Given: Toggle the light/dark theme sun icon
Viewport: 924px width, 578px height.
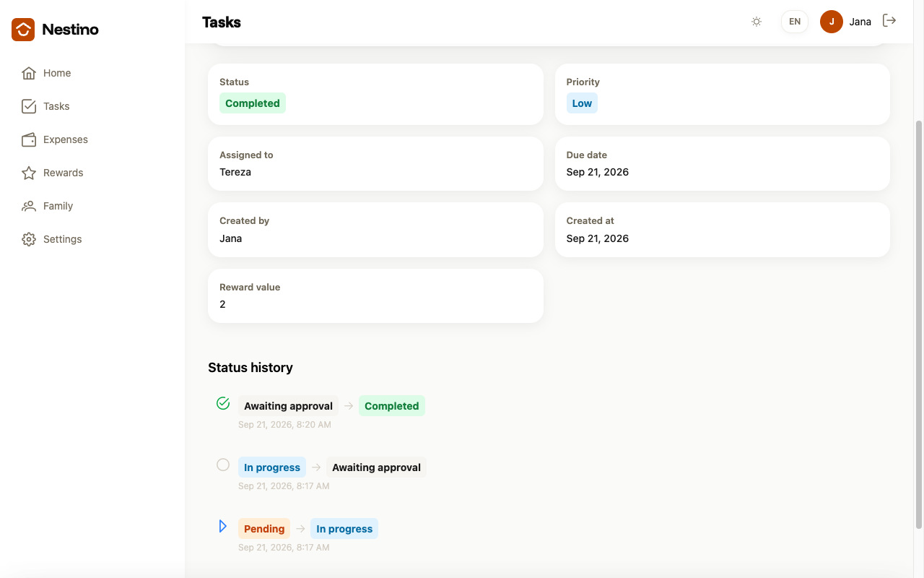Looking at the screenshot, I should pyautogui.click(x=757, y=22).
